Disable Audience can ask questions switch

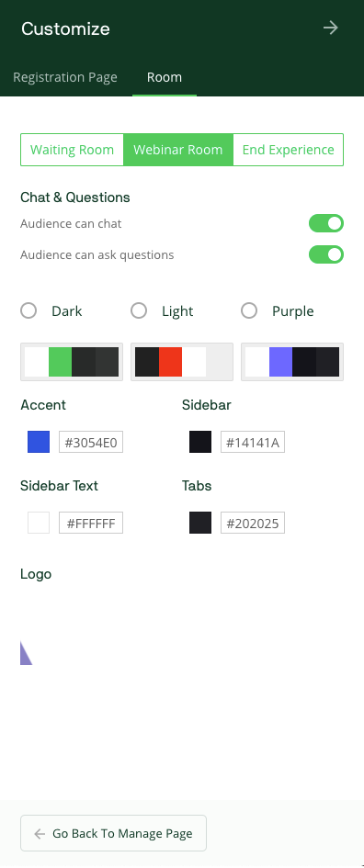pyautogui.click(x=326, y=254)
